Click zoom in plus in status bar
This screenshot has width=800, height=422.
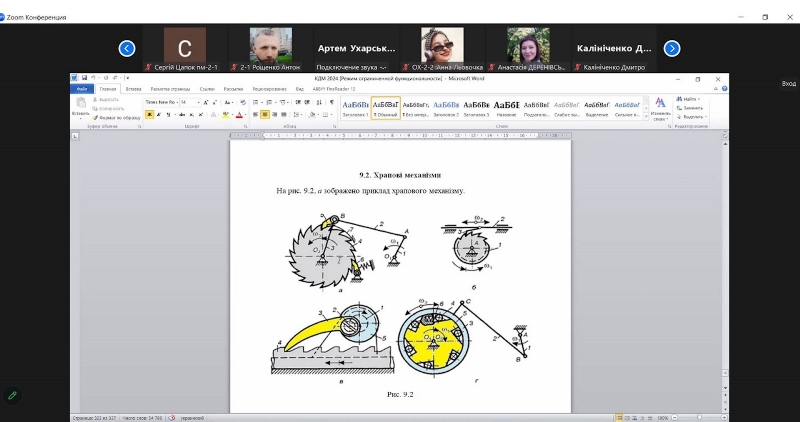tap(724, 418)
